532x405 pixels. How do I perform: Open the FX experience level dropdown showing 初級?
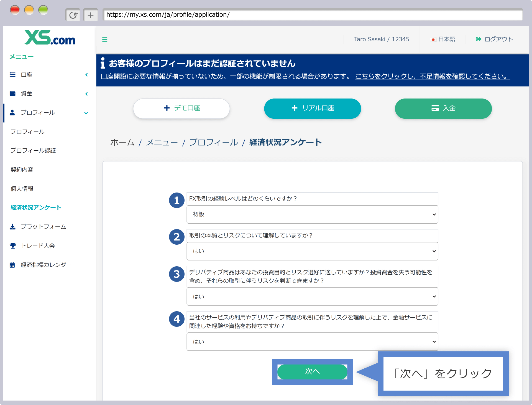point(312,214)
